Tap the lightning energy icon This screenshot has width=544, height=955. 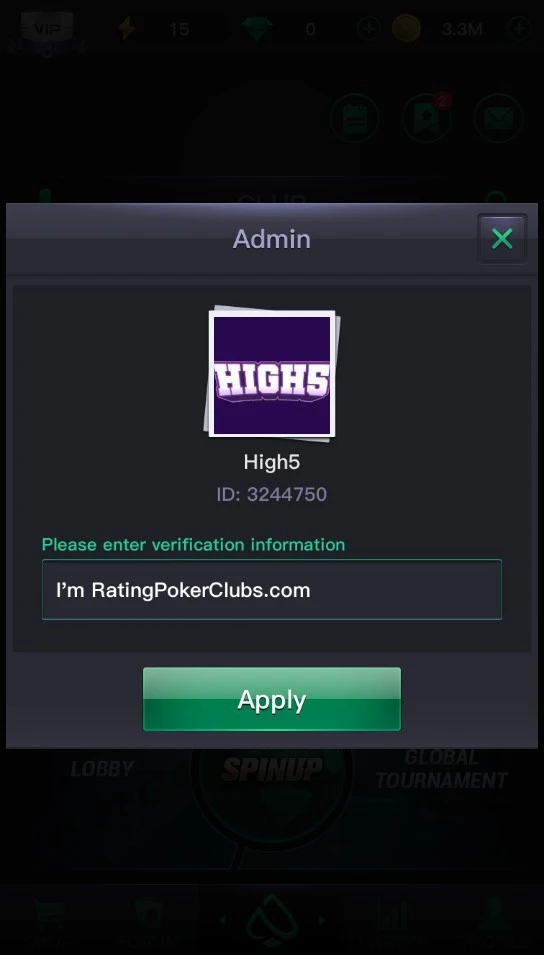click(x=127, y=29)
